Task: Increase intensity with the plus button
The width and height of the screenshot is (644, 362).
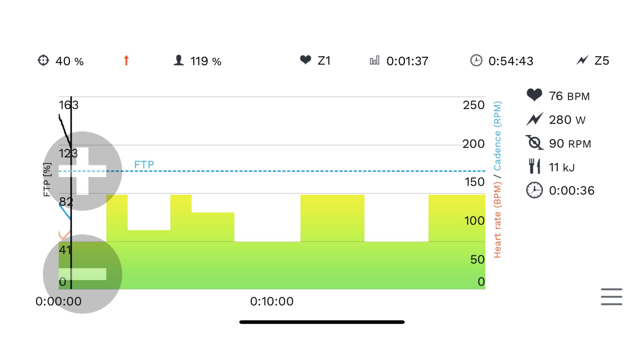Action: click(83, 171)
